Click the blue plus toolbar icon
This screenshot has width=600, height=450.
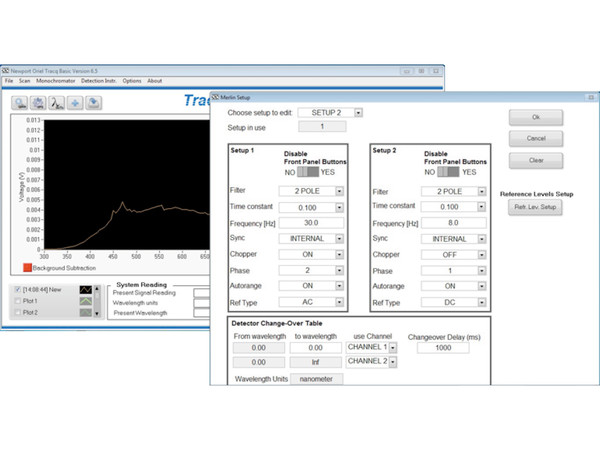[75, 101]
